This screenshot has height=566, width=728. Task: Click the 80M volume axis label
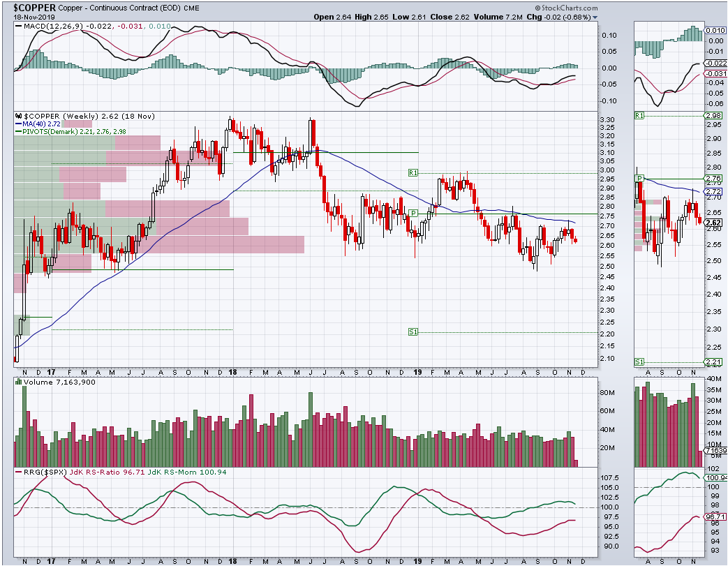click(607, 392)
